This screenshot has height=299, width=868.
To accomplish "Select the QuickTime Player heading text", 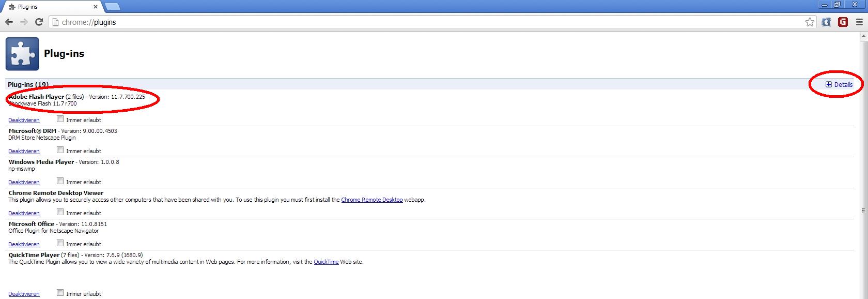I will pos(34,255).
